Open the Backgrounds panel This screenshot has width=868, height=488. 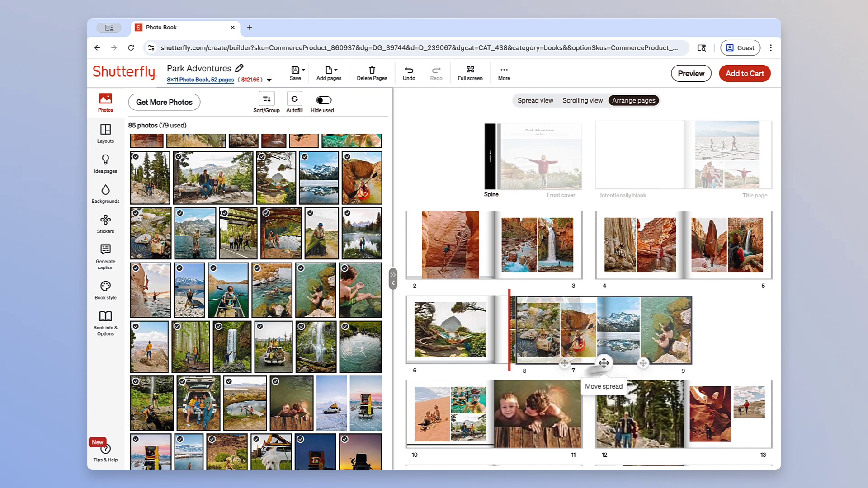pos(105,194)
